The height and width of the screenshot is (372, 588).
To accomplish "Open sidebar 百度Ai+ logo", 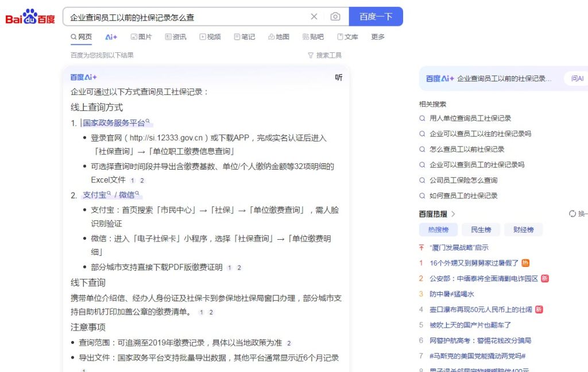I will [x=440, y=78].
